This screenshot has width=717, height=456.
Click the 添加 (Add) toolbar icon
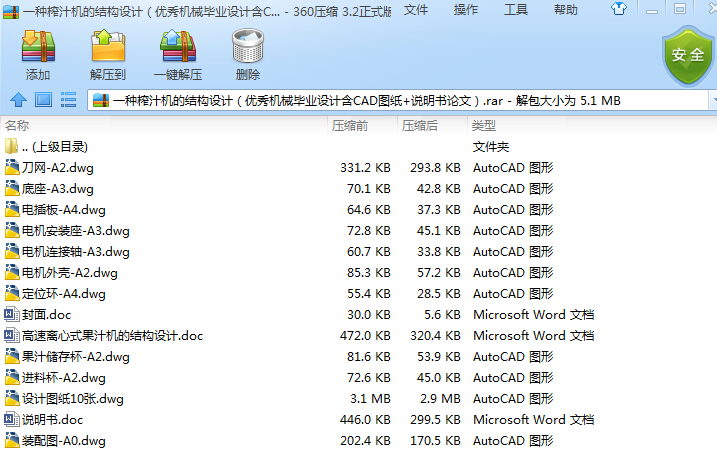tap(38, 46)
